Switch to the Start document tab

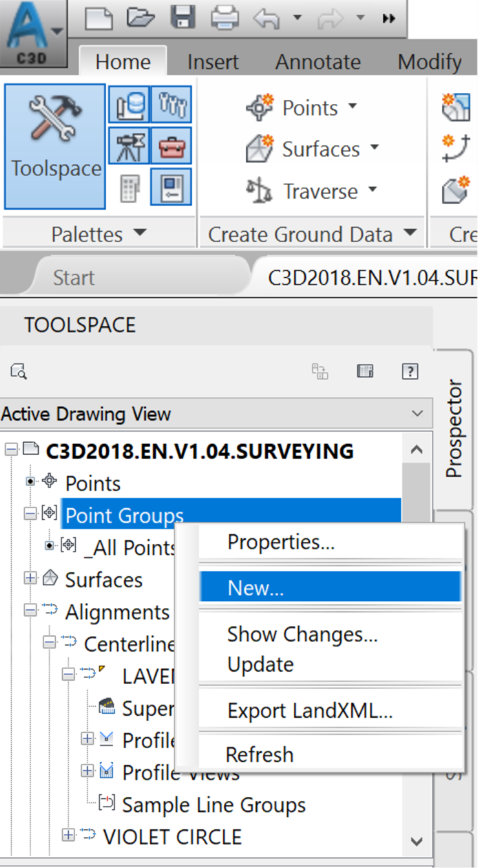click(74, 278)
